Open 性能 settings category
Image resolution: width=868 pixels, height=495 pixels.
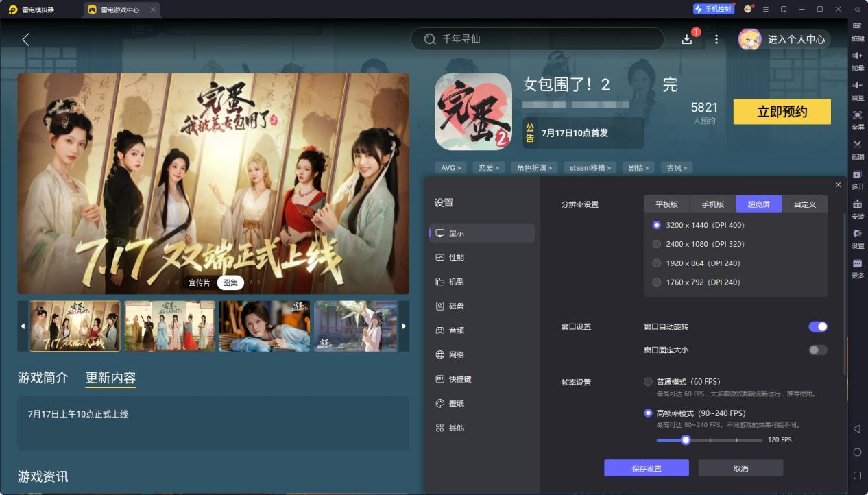482,257
